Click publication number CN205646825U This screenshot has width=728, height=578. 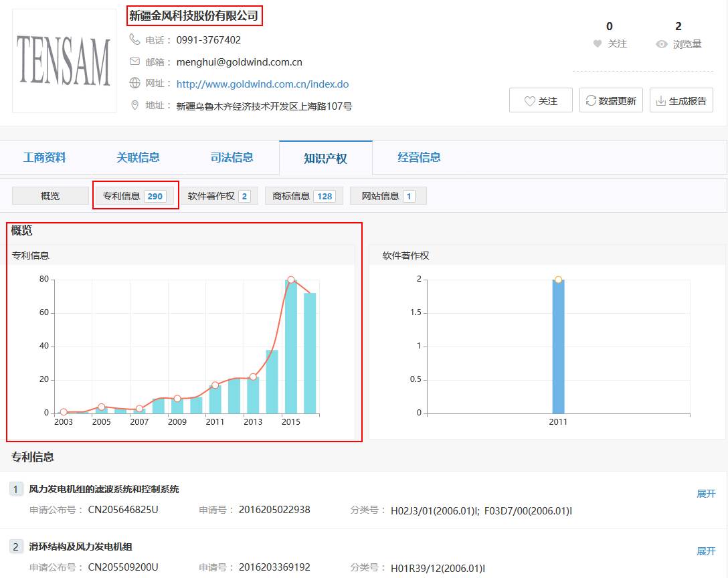click(123, 510)
